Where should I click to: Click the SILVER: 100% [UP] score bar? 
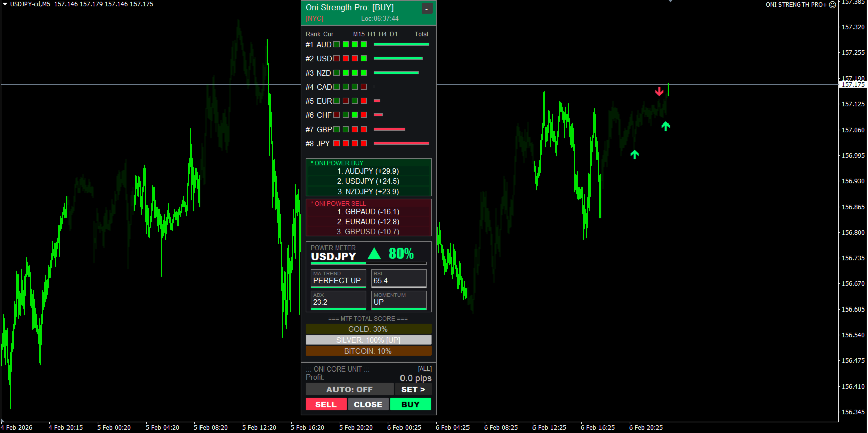tap(369, 340)
